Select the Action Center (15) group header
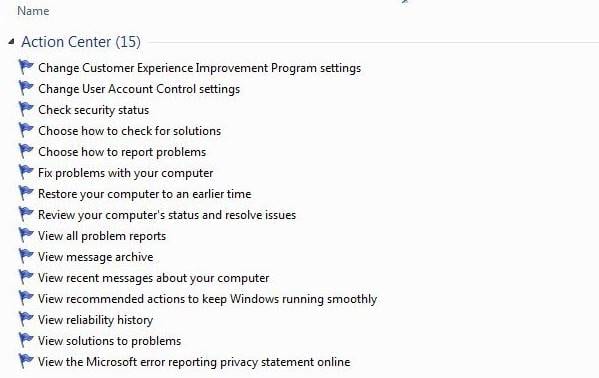The image size is (599, 378). coord(81,42)
